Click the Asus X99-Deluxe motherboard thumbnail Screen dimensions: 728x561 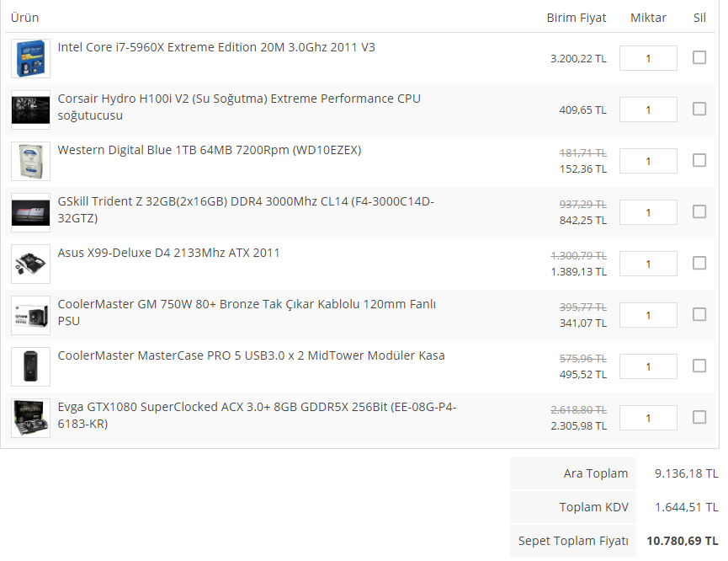[x=31, y=264]
